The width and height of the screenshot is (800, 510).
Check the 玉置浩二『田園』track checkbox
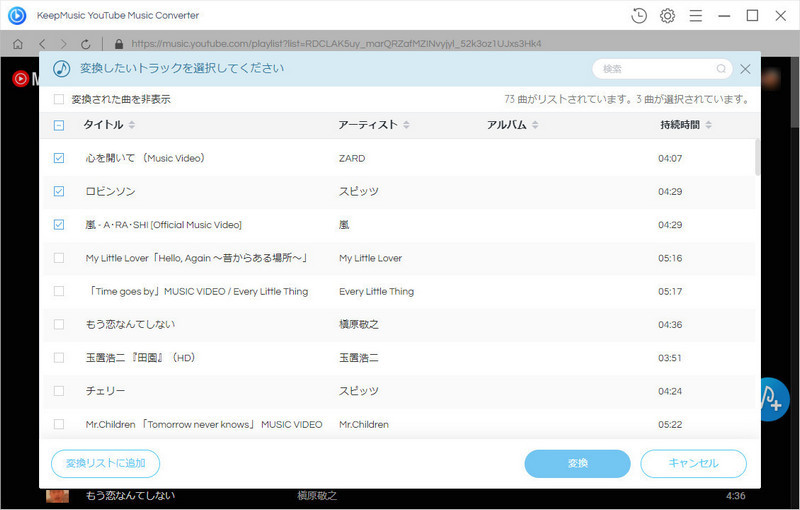tap(59, 358)
